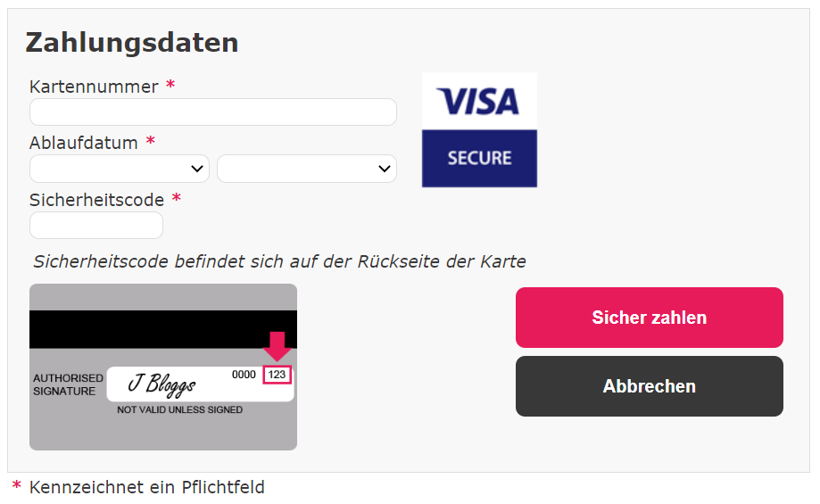Focus the Kartennummer input field
820x504 pixels.
[213, 112]
